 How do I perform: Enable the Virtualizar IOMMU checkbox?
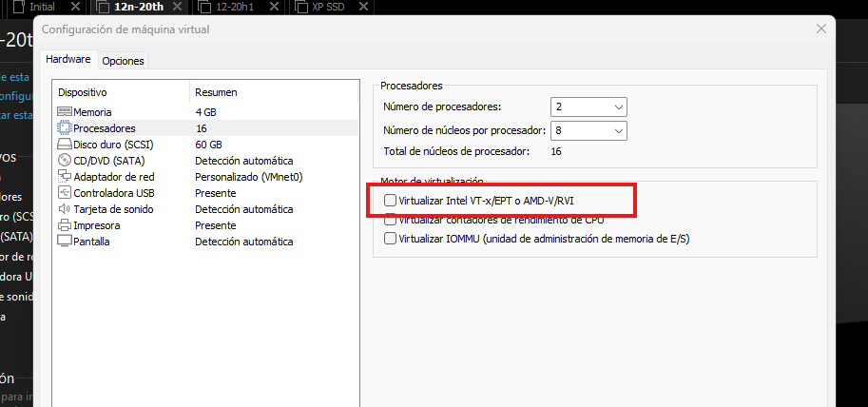coord(391,239)
